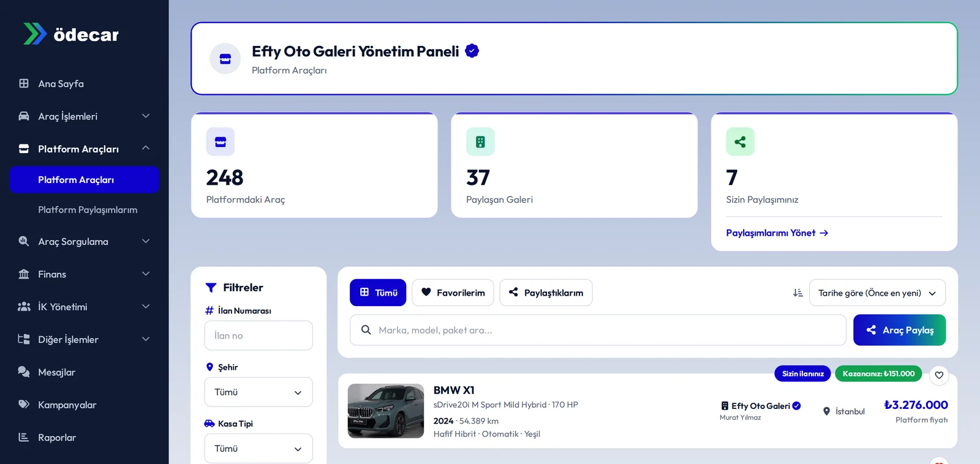Switch to Favorilerim tab
Image resolution: width=980 pixels, height=464 pixels.
(453, 293)
